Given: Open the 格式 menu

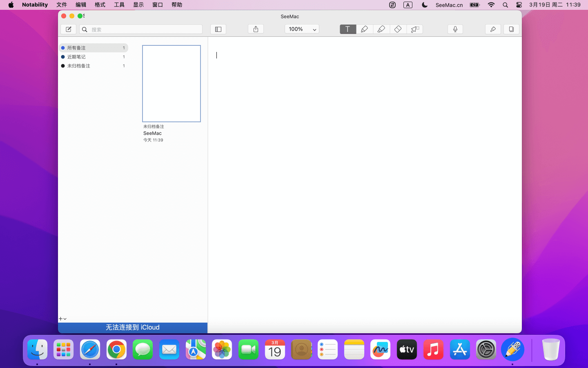Looking at the screenshot, I should point(100,5).
